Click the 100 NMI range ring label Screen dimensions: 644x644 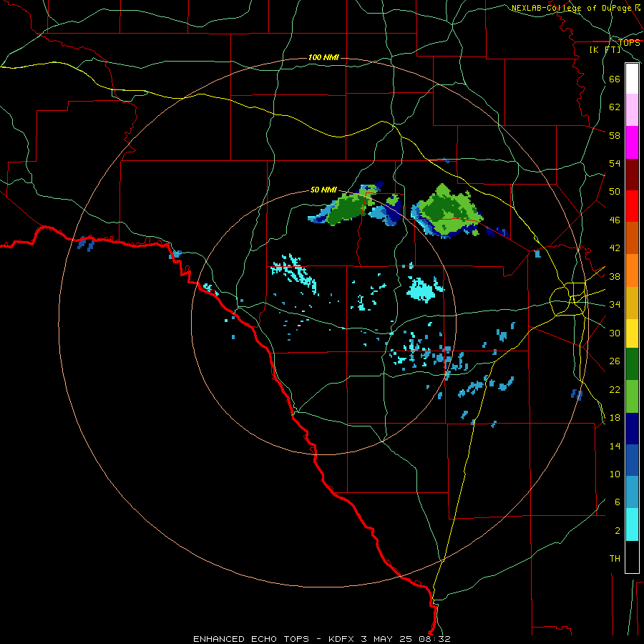pyautogui.click(x=323, y=57)
